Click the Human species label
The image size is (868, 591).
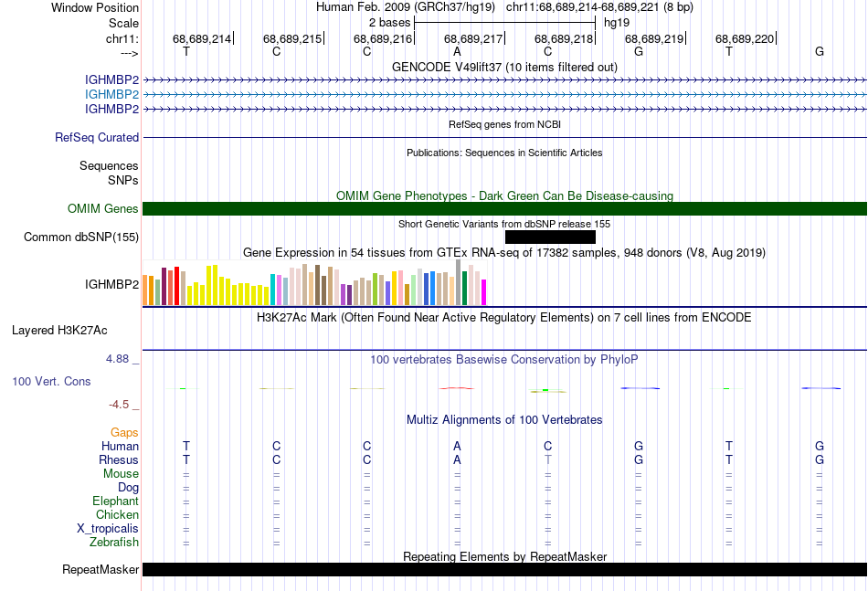[120, 446]
